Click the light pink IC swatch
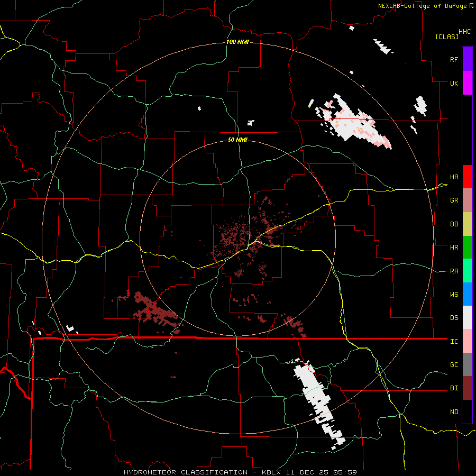The width and height of the screenshot is (476, 476). pos(467,341)
